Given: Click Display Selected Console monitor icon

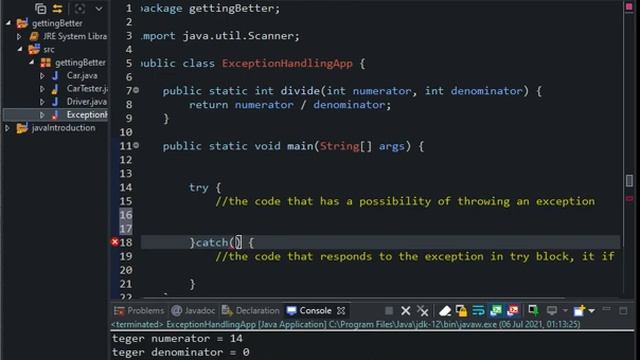Looking at the screenshot, I should pyautogui.click(x=552, y=311).
